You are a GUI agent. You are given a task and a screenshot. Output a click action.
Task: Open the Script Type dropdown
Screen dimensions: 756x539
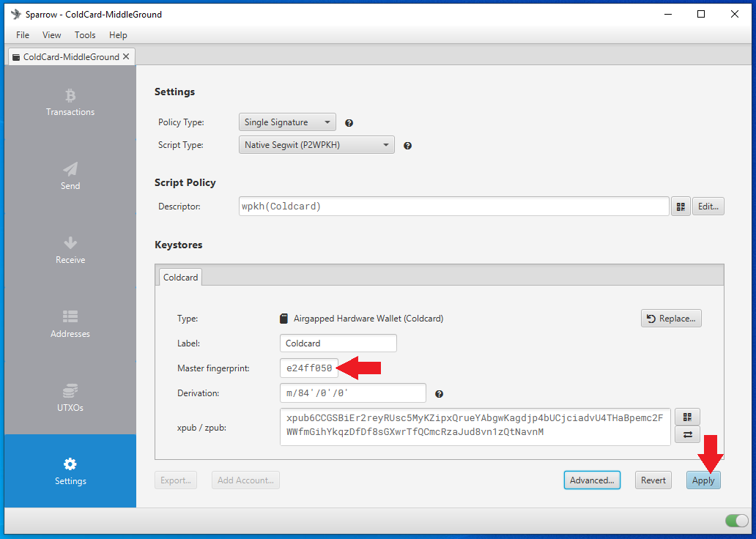pos(316,144)
